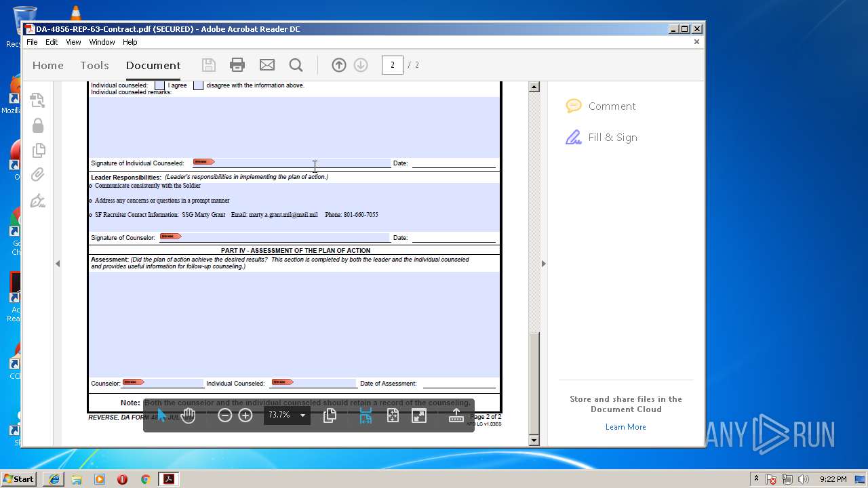Image resolution: width=868 pixels, height=488 pixels.
Task: Collapse the left navigation pane arrow
Action: [58, 264]
